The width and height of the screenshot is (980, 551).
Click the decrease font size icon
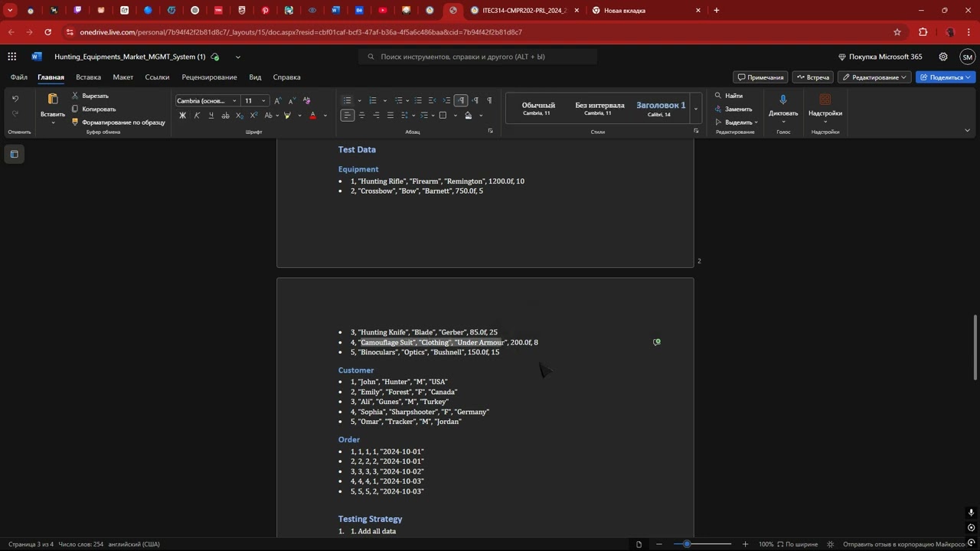coord(292,101)
